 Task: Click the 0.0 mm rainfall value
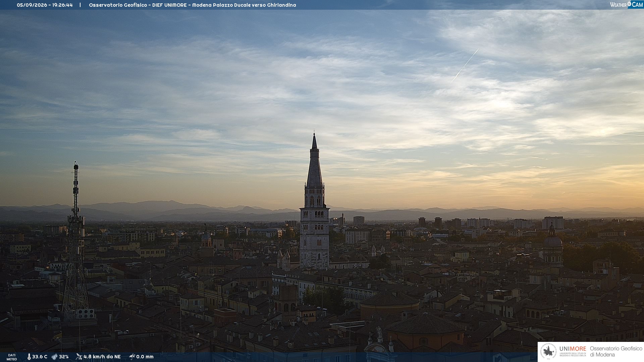tap(145, 357)
